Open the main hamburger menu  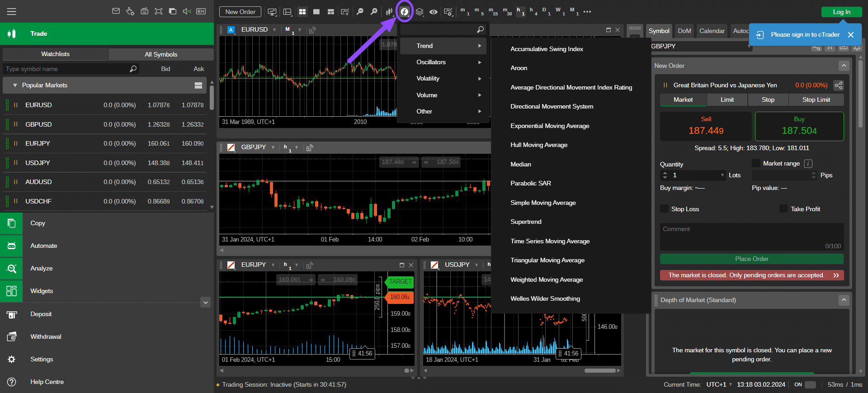click(11, 12)
